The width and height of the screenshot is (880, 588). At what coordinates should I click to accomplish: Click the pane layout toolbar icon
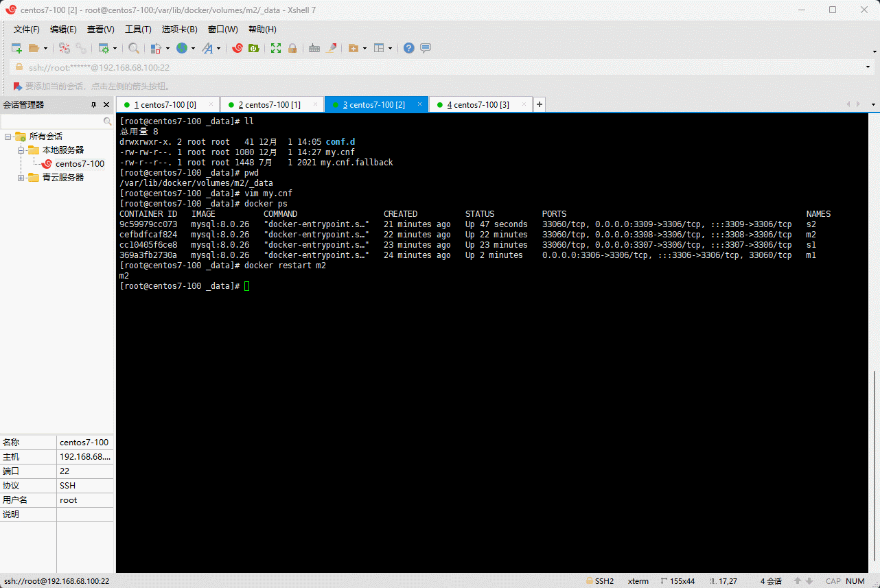[379, 48]
